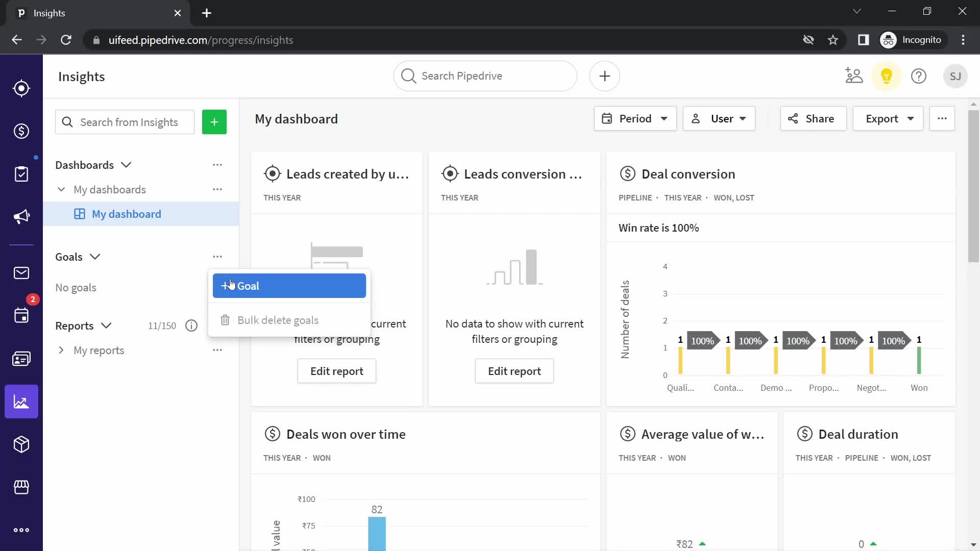
Task: Click the 'No goals' text
Action: (76, 287)
